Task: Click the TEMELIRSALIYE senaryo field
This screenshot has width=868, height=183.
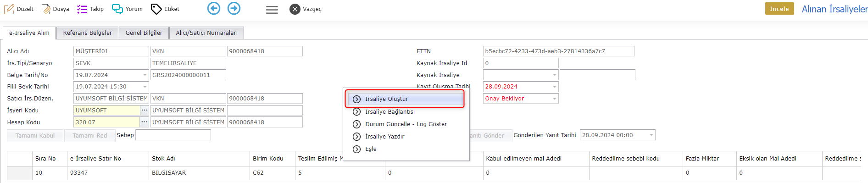Action: [x=188, y=63]
